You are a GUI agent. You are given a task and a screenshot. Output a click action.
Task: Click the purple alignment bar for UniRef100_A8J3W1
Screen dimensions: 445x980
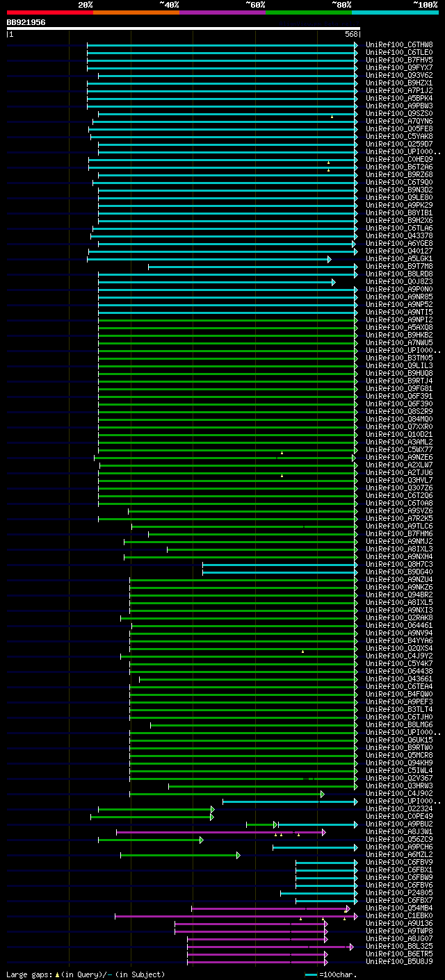220,832
